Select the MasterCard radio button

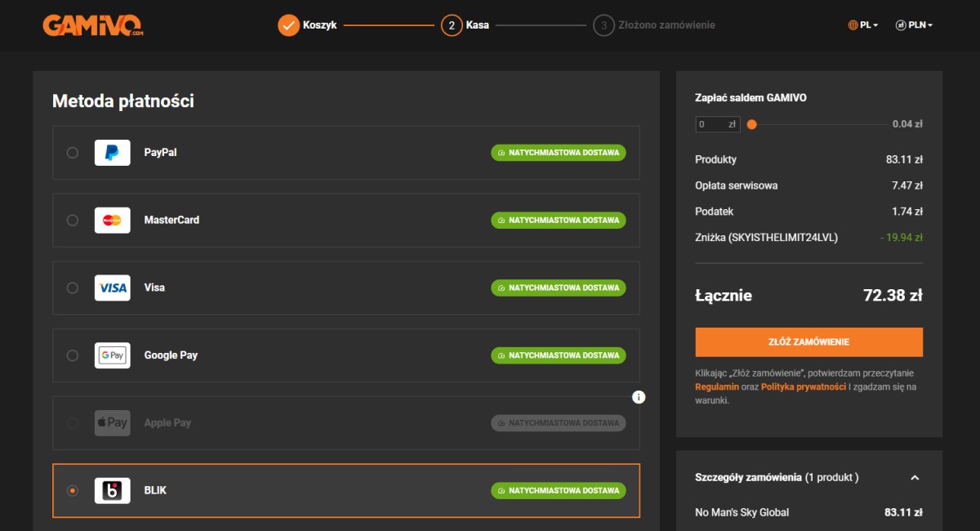73,221
